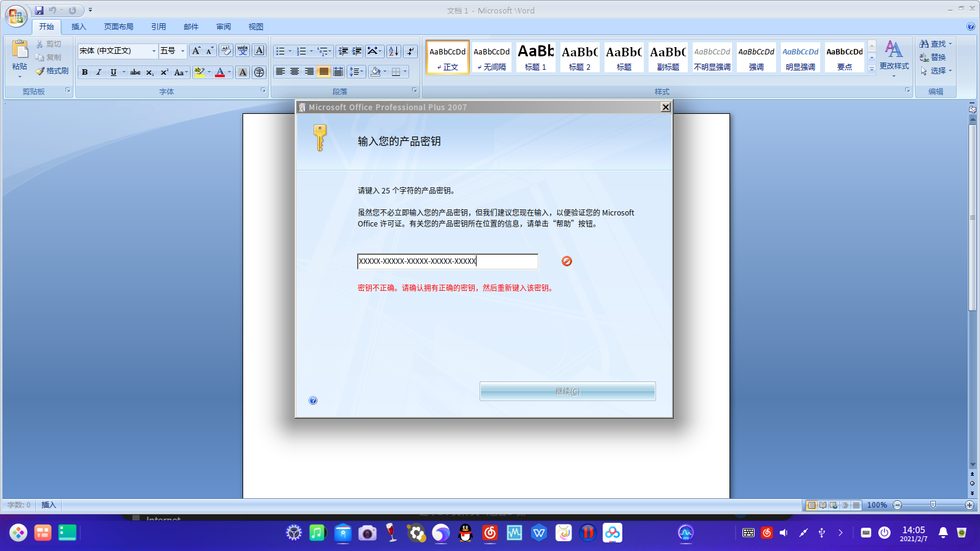Zoom in with the plus button in status bar
Viewport: 980px width, 551px height.
pos(970,505)
